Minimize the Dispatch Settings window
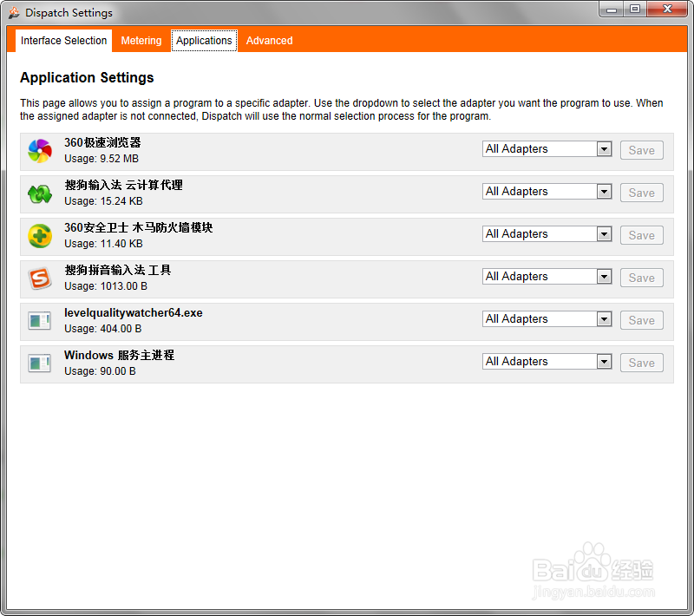This screenshot has height=616, width=694. (612, 10)
